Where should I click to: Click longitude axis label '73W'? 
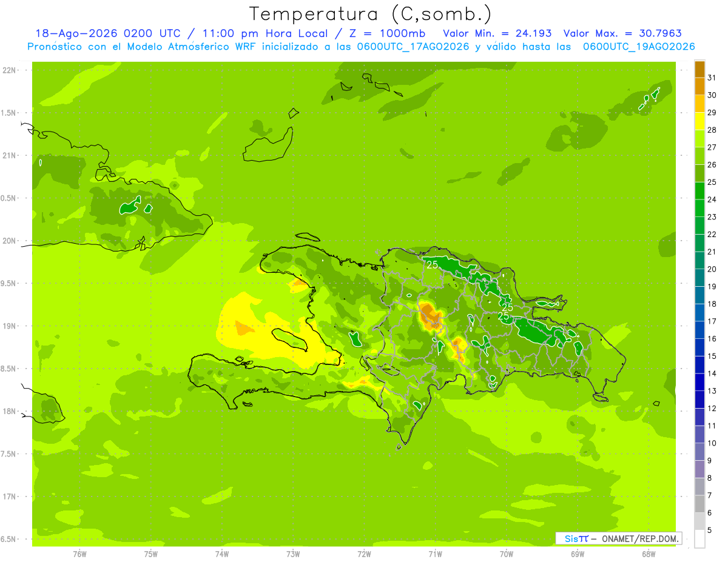coord(293,554)
